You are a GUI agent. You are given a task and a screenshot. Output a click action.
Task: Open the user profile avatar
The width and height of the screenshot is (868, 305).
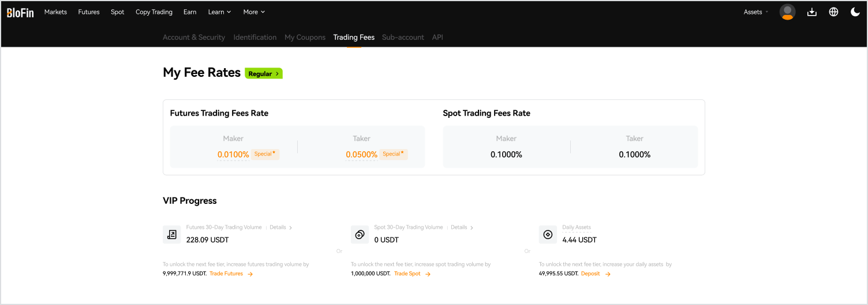[787, 12]
